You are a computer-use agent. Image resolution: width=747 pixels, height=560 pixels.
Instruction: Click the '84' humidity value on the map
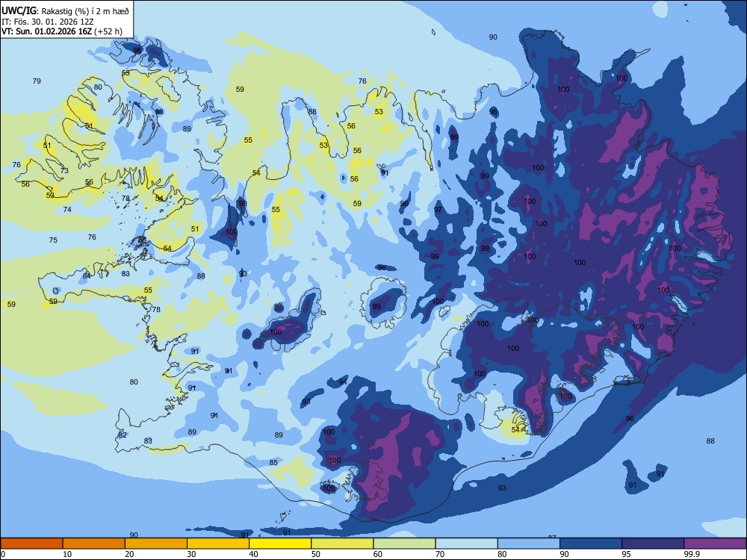tap(86, 276)
